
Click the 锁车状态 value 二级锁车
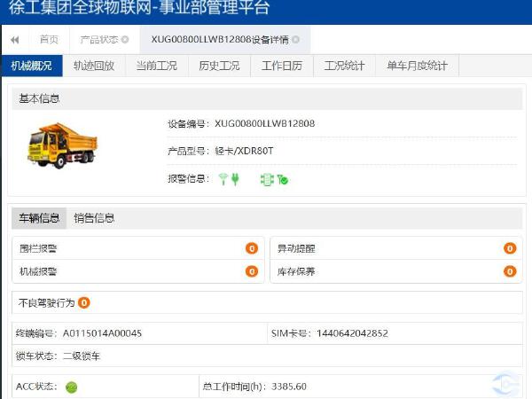pyautogui.click(x=82, y=356)
